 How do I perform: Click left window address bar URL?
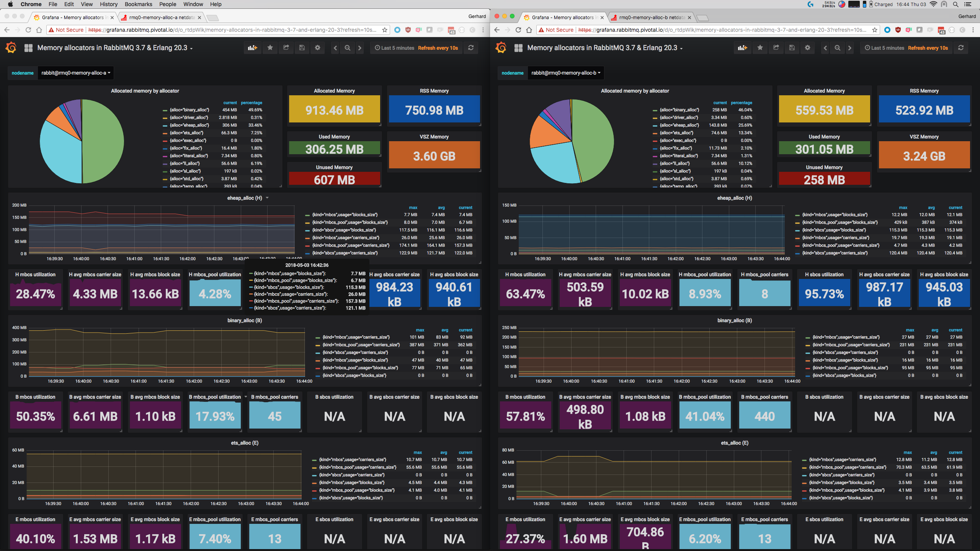[232, 30]
